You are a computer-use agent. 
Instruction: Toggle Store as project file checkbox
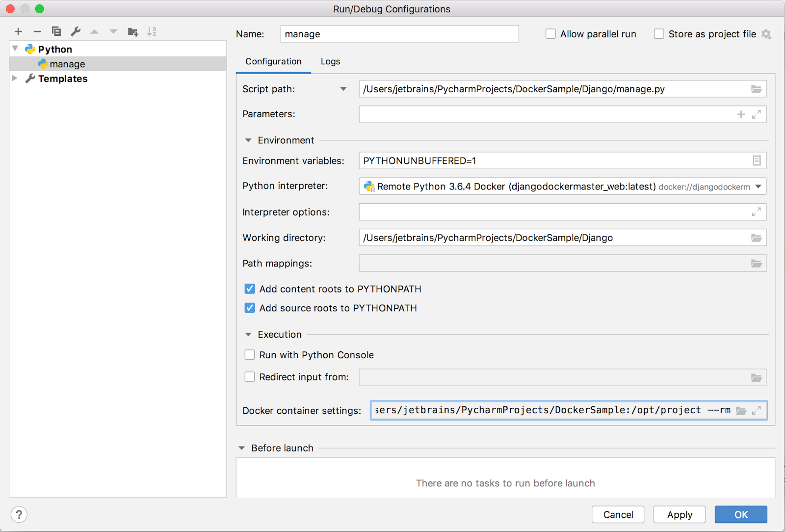(x=659, y=34)
